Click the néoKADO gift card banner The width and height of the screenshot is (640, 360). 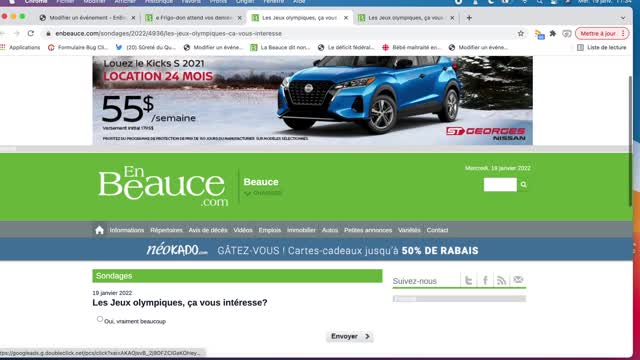(312, 250)
